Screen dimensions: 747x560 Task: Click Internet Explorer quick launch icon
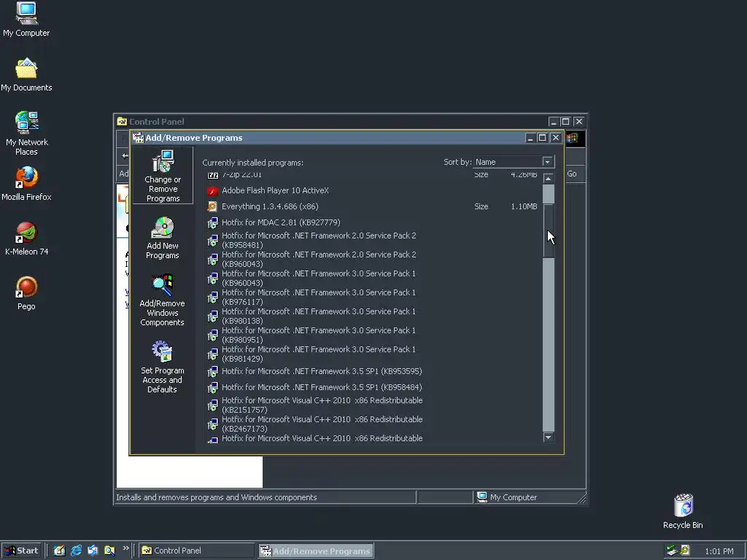76,551
